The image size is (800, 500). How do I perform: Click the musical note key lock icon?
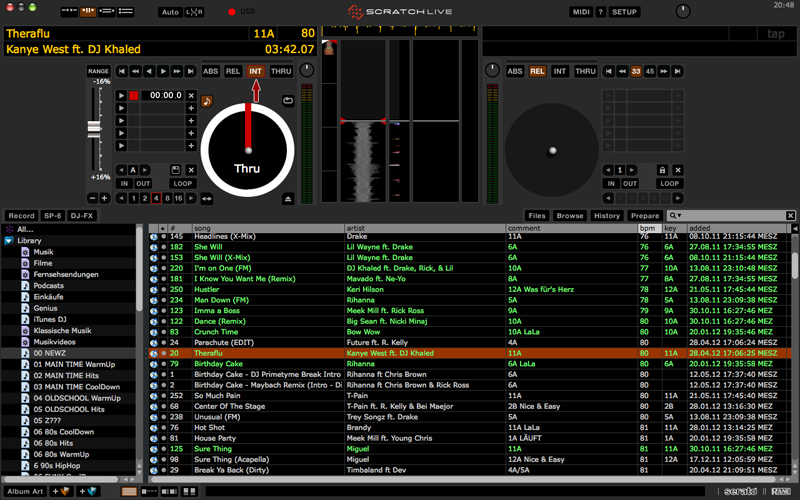[x=207, y=101]
